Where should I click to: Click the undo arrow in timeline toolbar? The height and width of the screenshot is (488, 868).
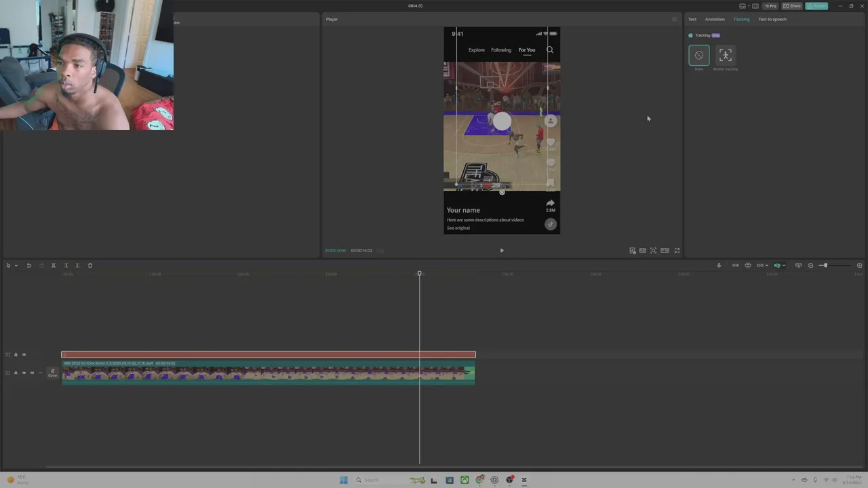tap(29, 266)
